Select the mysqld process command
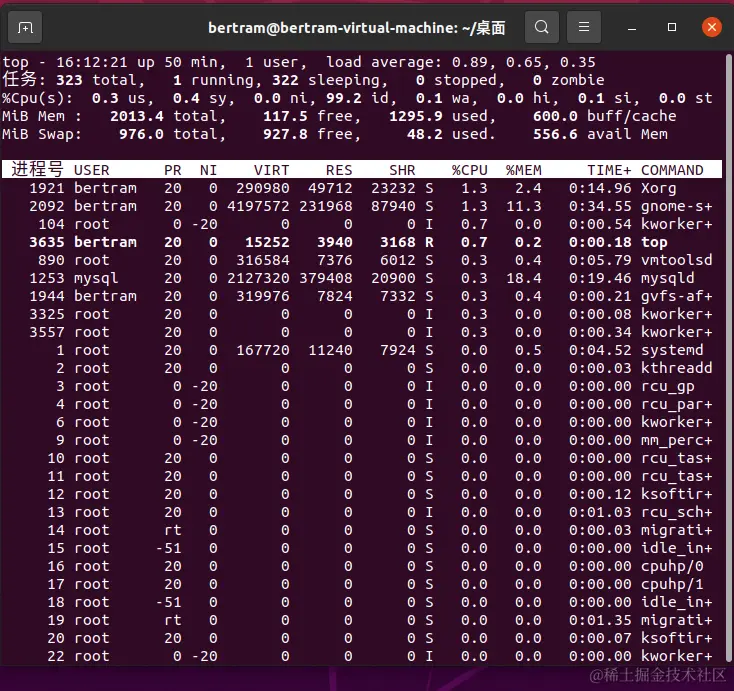734x691 pixels. [668, 278]
